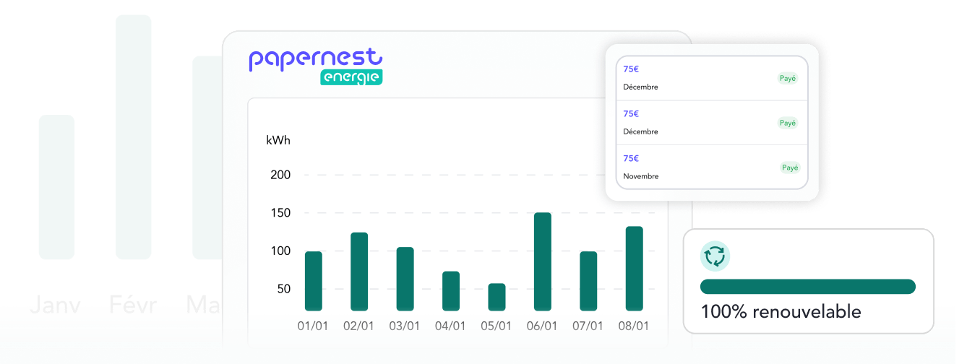980x364 pixels.
Task: Select the chart bar for 05/01
Action: click(x=497, y=297)
